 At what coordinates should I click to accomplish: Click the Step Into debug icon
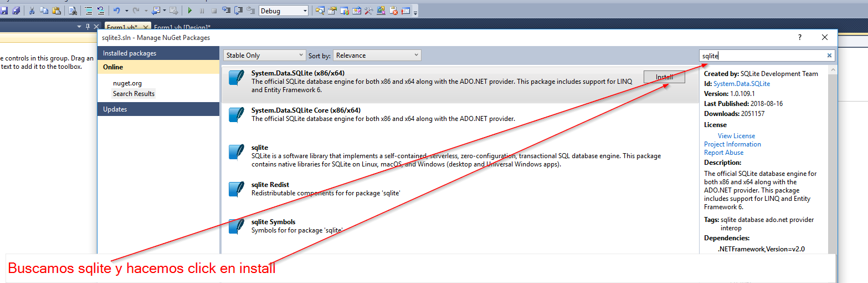226,11
